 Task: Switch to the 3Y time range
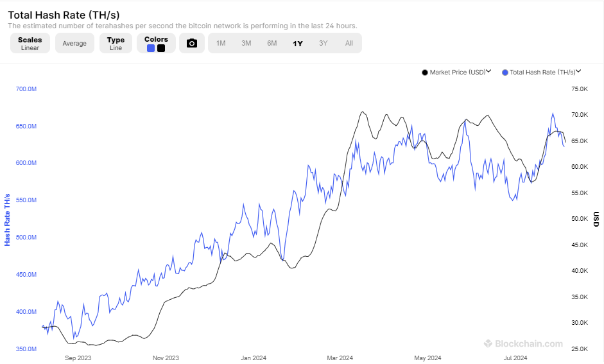point(324,43)
